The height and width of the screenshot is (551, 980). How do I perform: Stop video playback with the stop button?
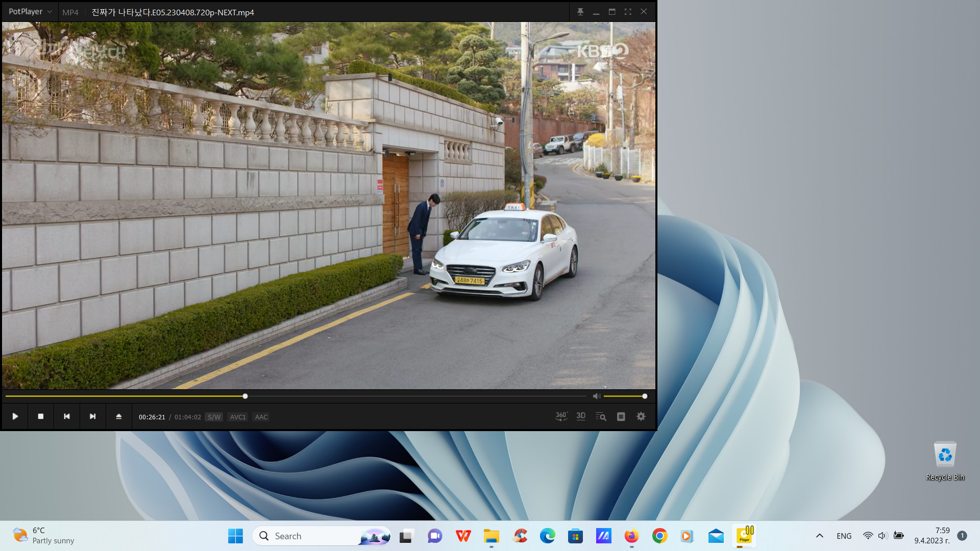coord(41,416)
